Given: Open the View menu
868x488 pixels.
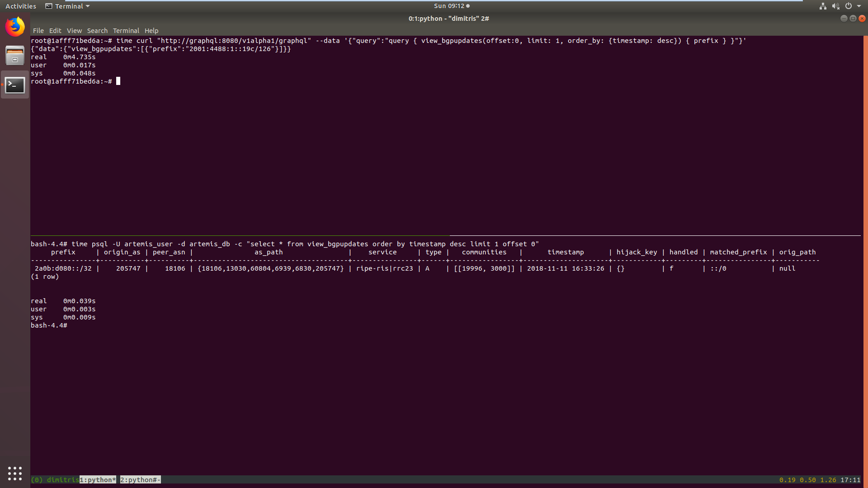Looking at the screenshot, I should (74, 31).
